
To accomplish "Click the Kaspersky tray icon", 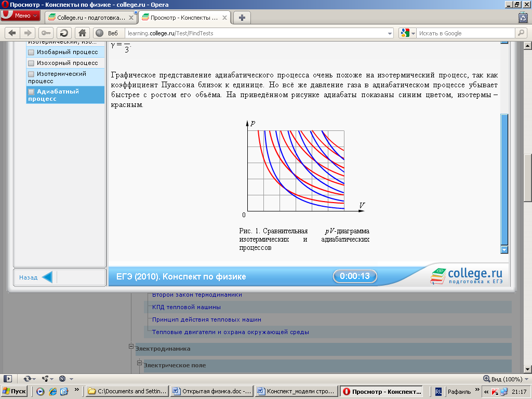I will [495, 392].
